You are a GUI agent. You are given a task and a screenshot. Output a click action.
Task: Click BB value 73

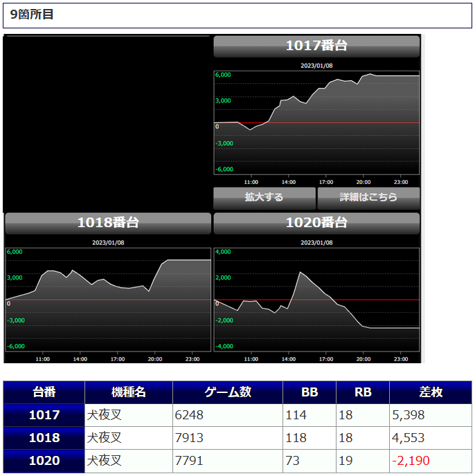(292, 461)
